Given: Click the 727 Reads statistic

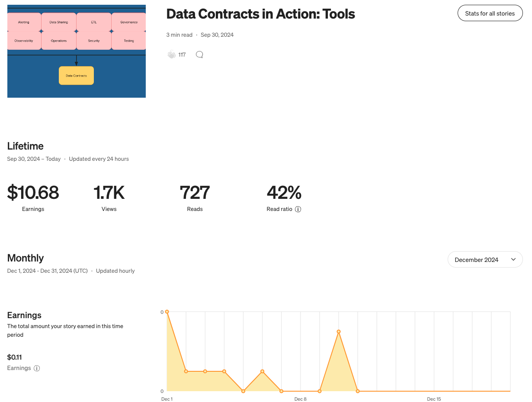Looking at the screenshot, I should (x=195, y=193).
